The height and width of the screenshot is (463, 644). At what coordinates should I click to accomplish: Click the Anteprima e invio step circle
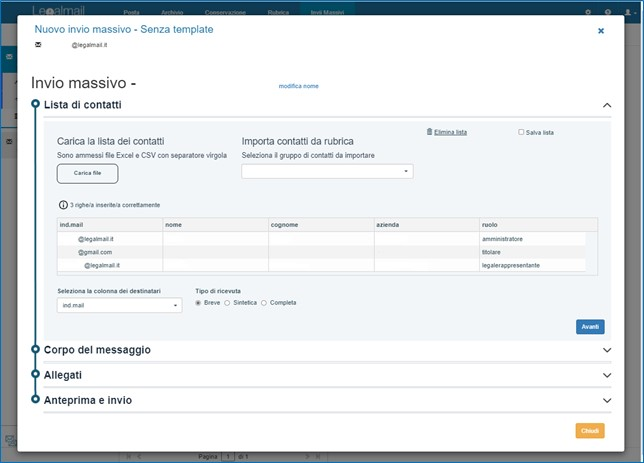point(36,400)
